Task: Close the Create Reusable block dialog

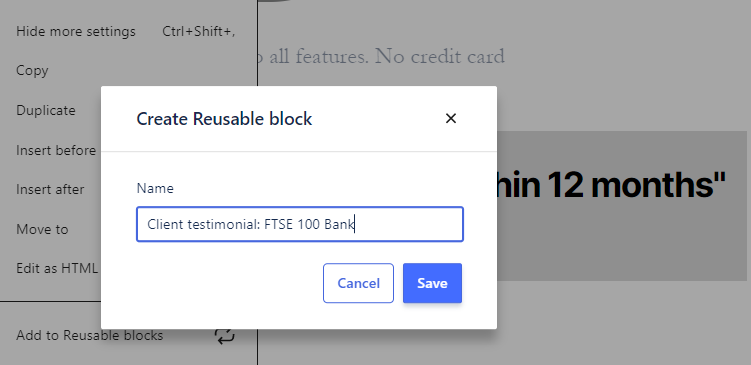Action: coord(451,118)
